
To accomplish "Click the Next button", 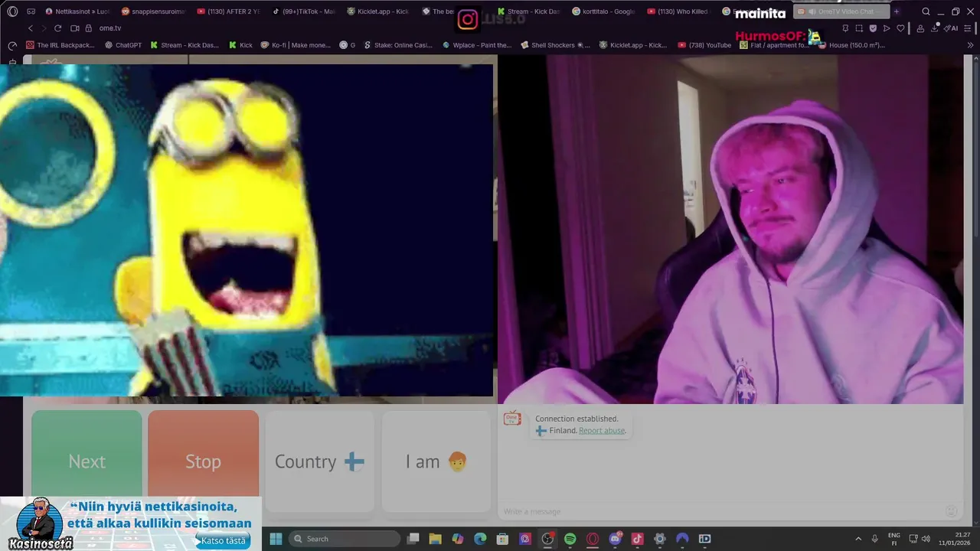I will [87, 461].
